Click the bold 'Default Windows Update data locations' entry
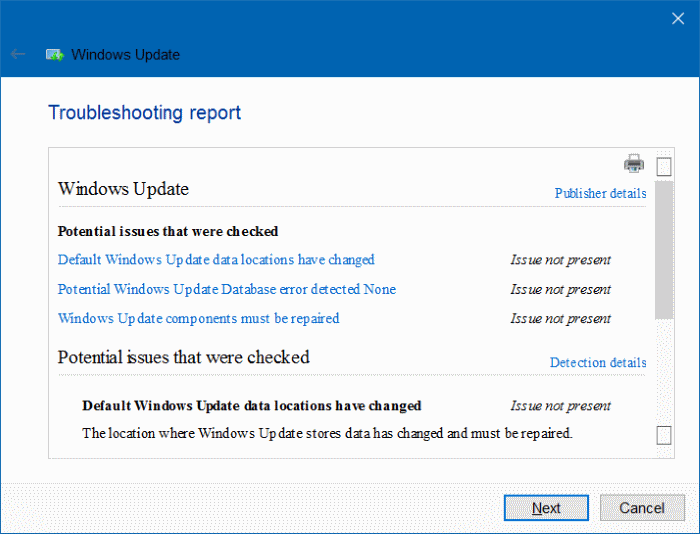 (252, 405)
